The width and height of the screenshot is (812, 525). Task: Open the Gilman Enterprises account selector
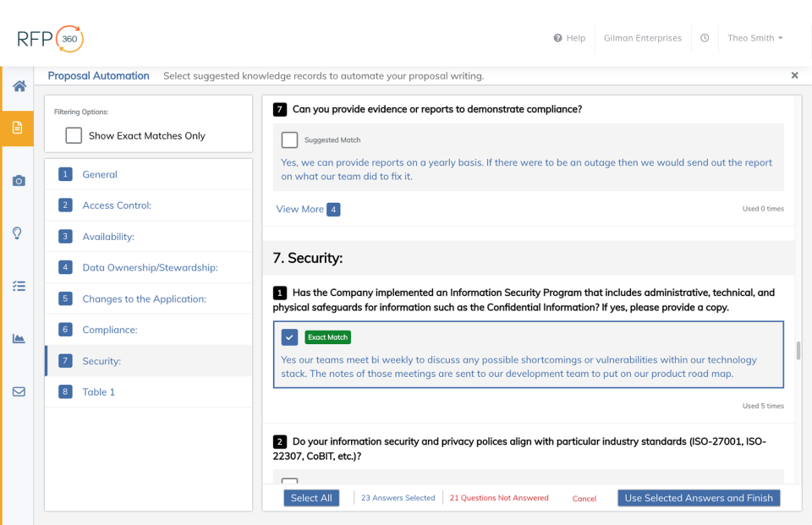pyautogui.click(x=642, y=38)
